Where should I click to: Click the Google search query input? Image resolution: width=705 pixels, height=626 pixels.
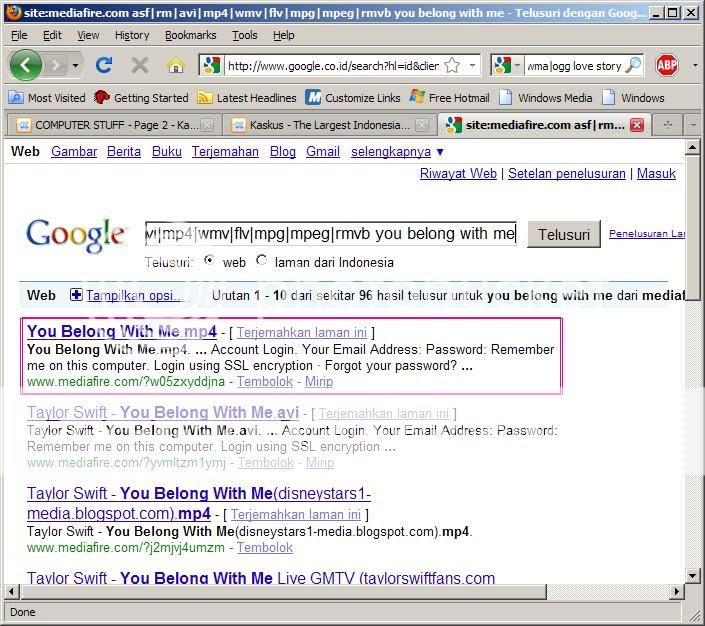click(330, 234)
